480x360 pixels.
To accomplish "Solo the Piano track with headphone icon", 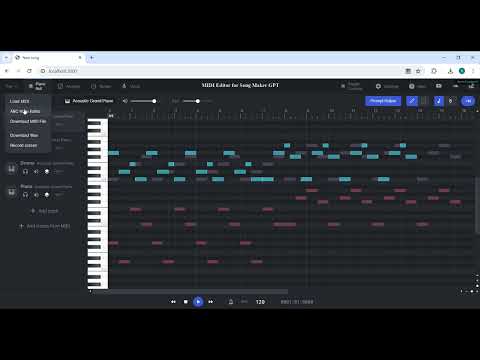I will point(25,195).
